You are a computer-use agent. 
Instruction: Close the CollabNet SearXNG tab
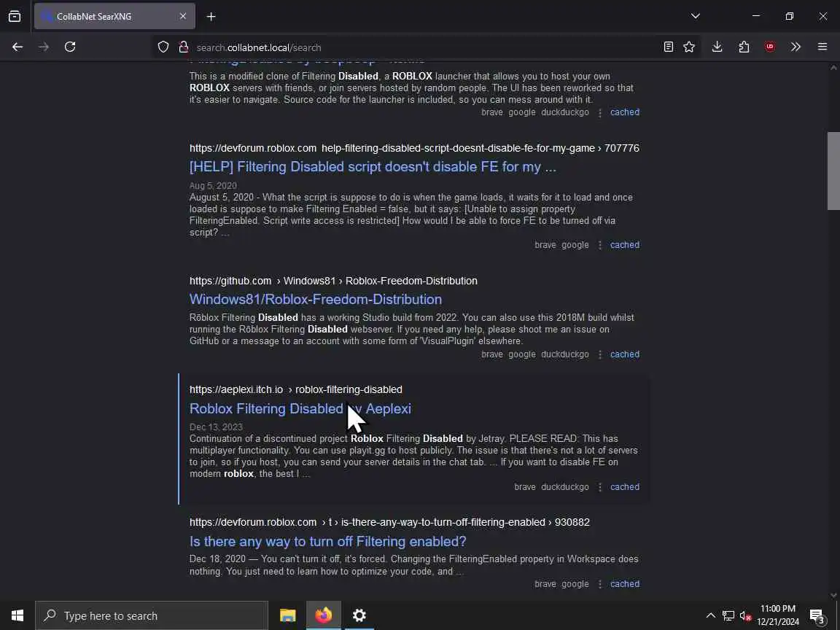[183, 17]
